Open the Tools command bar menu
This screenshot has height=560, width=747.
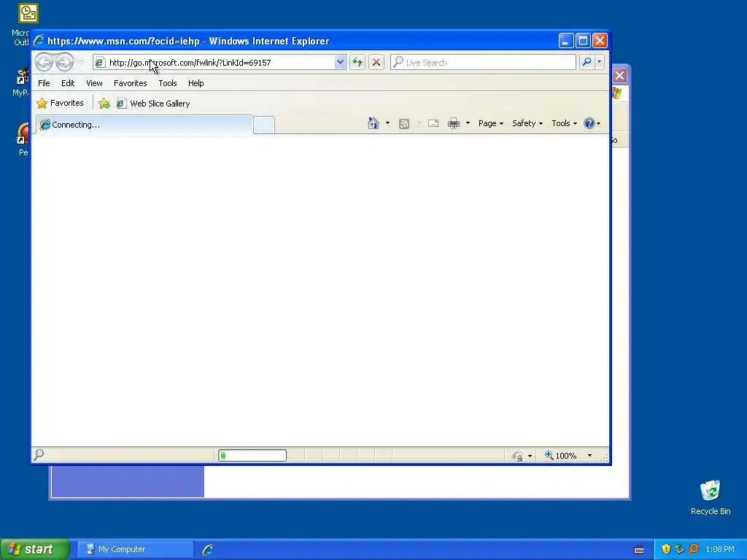(564, 123)
